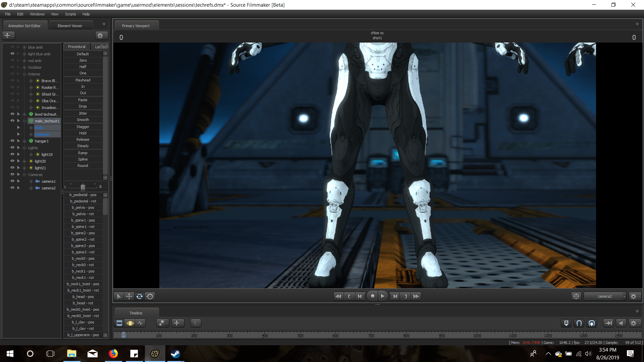This screenshot has width=644, height=362.
Task: Click the left-right balance slider handle
Action: 83,187
